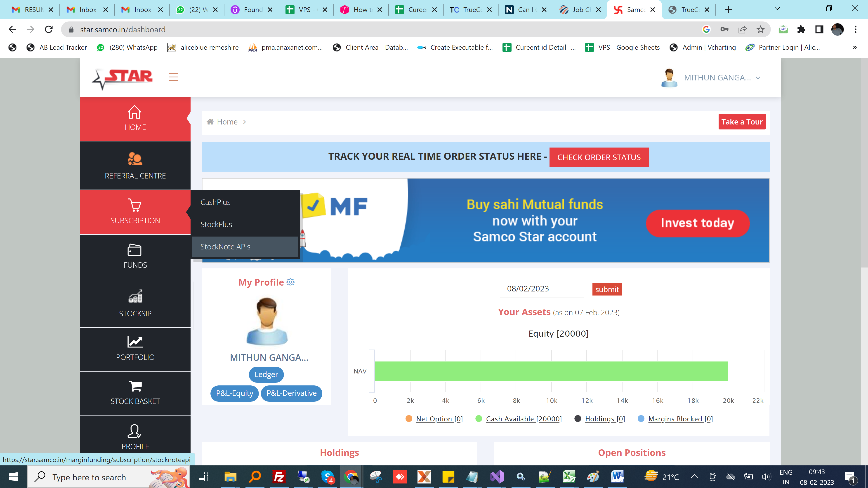Open the StockSIP sidebar item

click(135, 303)
